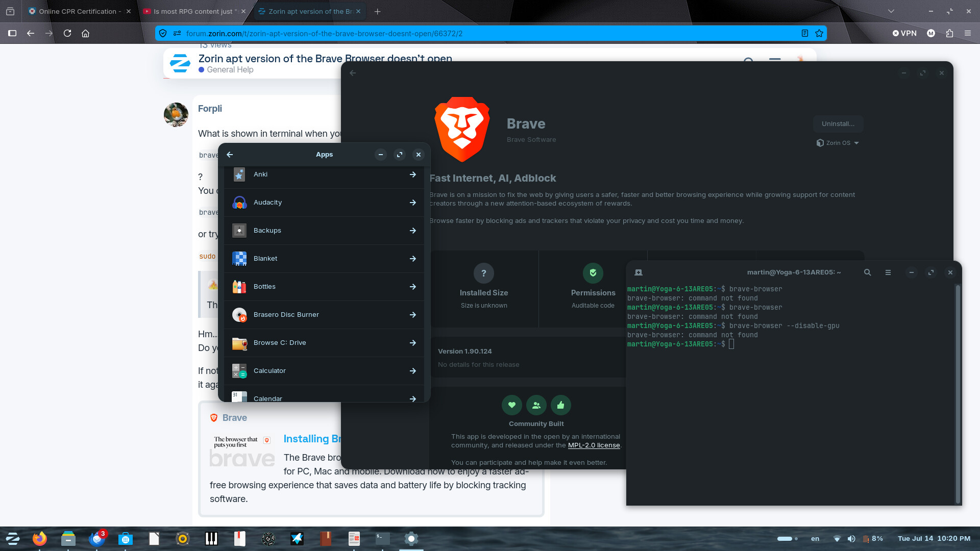The height and width of the screenshot is (551, 980).
Task: Close the Online CPR Certification tab
Action: tap(128, 11)
